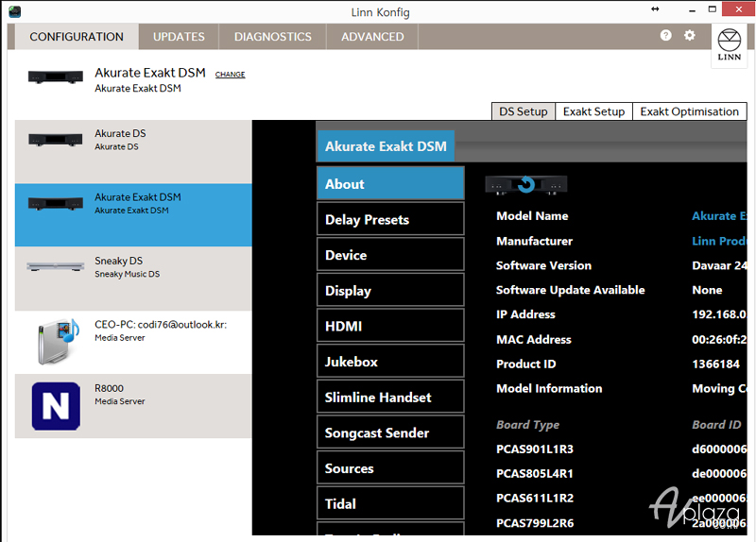Click the Model Name label
Screen dimensions: 756x542
coord(532,216)
